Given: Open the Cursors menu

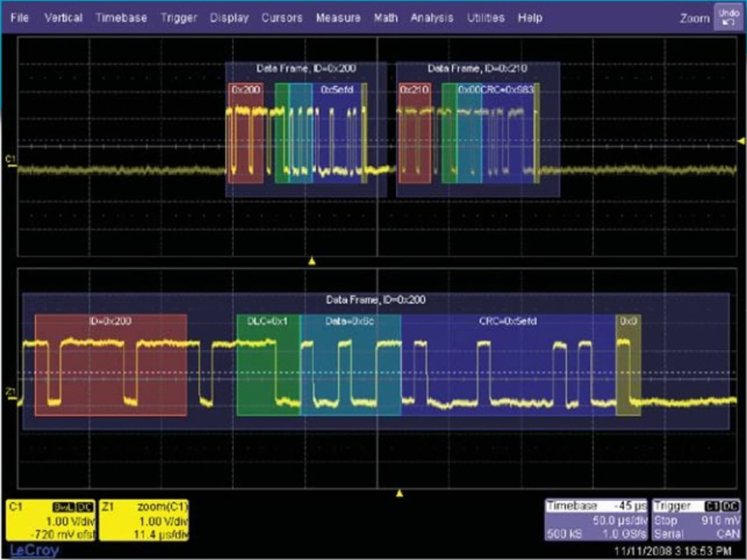Looking at the screenshot, I should (282, 17).
